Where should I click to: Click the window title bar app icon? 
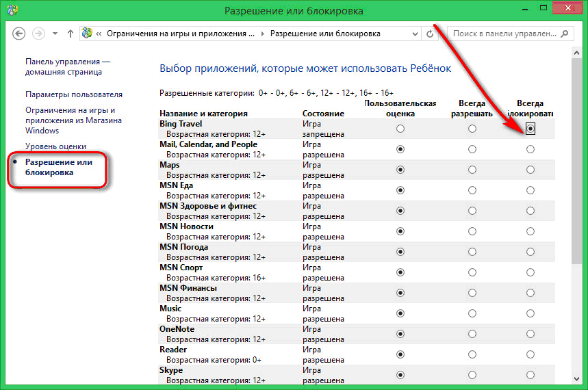pyautogui.click(x=12, y=10)
